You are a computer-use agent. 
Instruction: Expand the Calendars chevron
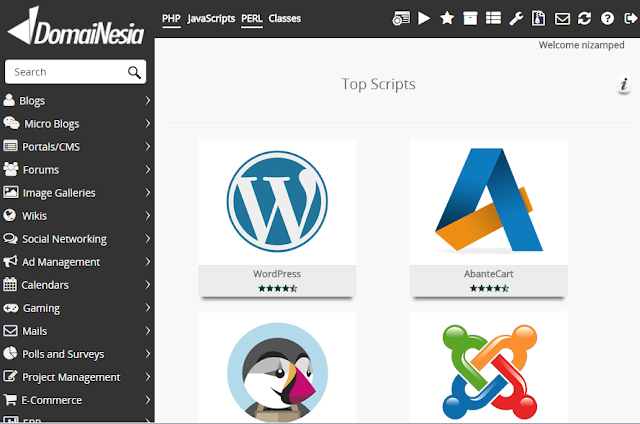coord(148,284)
